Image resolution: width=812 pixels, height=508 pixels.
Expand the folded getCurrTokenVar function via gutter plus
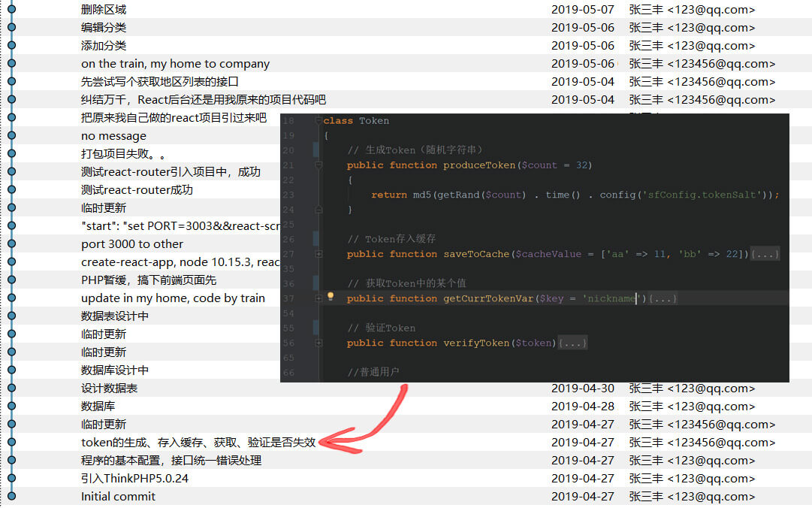(319, 298)
